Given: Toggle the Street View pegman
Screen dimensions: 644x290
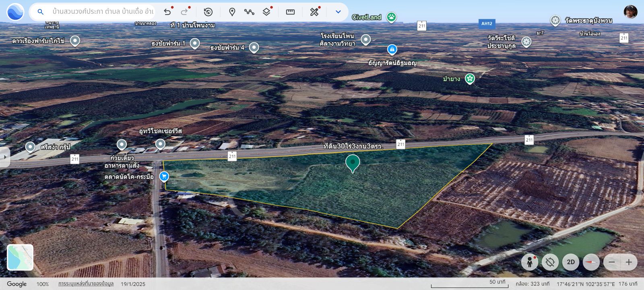Looking at the screenshot, I should coord(530,262).
